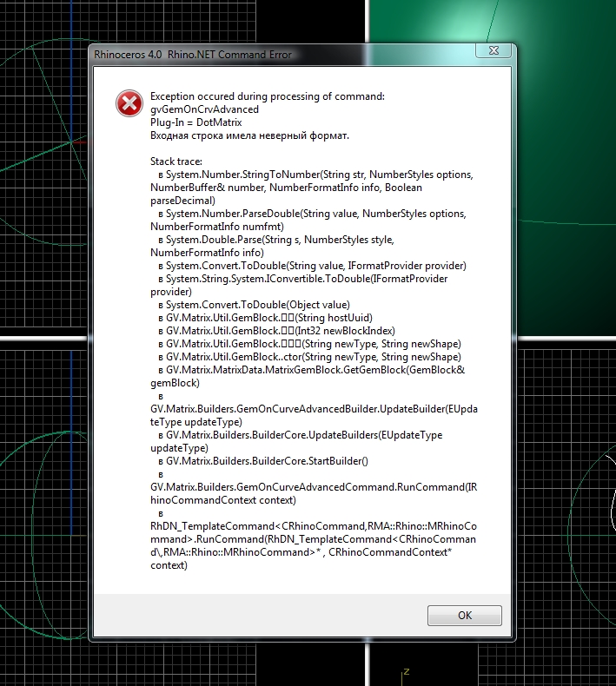Click the 'System.String.System.IConvertible.ToDouble' line
The image size is (616, 686).
point(299,285)
